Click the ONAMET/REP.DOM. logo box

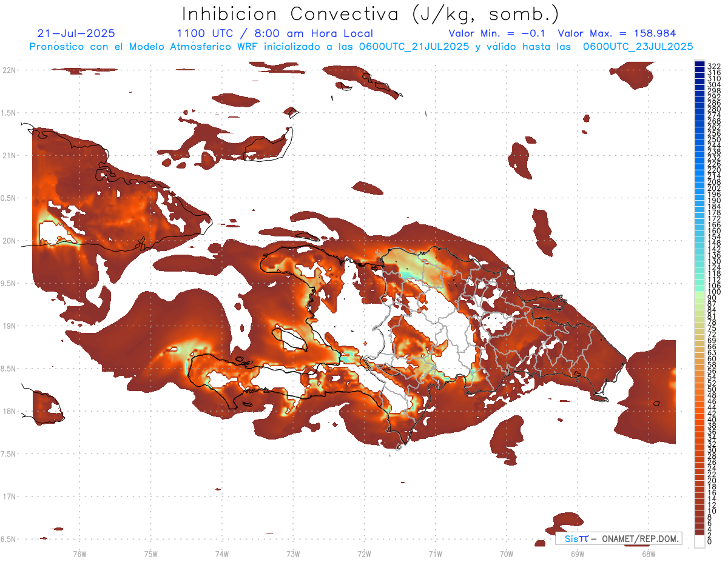[x=618, y=538]
